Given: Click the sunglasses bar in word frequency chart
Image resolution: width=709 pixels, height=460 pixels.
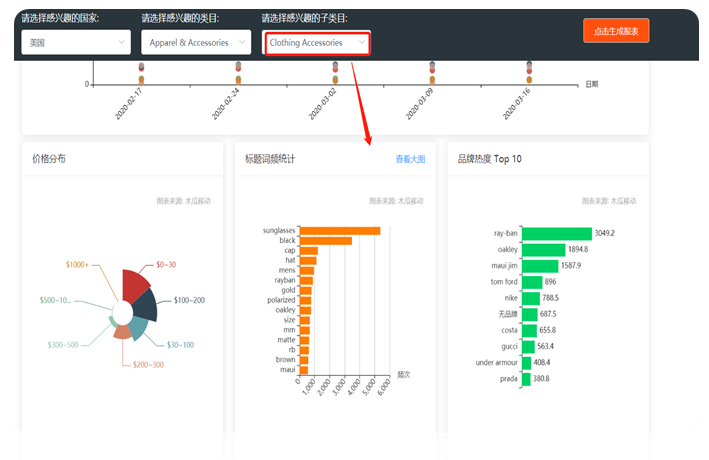Looking at the screenshot, I should [339, 231].
